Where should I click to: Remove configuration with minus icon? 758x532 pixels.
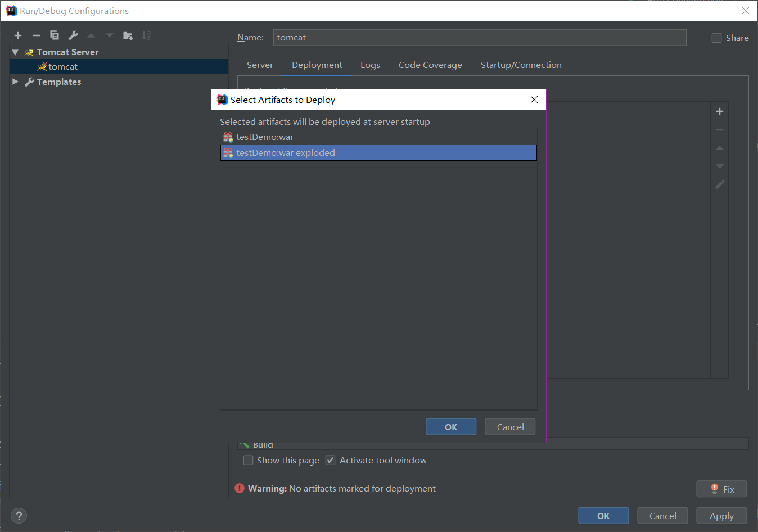(x=37, y=35)
